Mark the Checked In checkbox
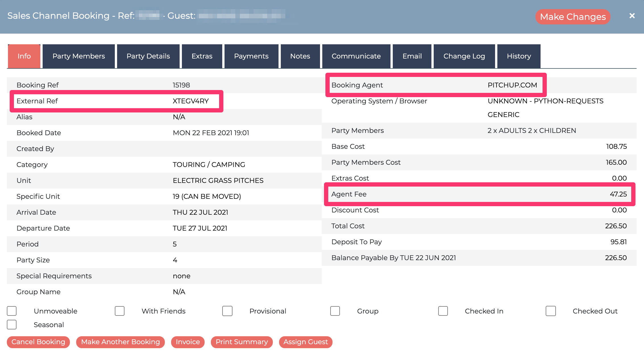644x351 pixels. pos(443,311)
